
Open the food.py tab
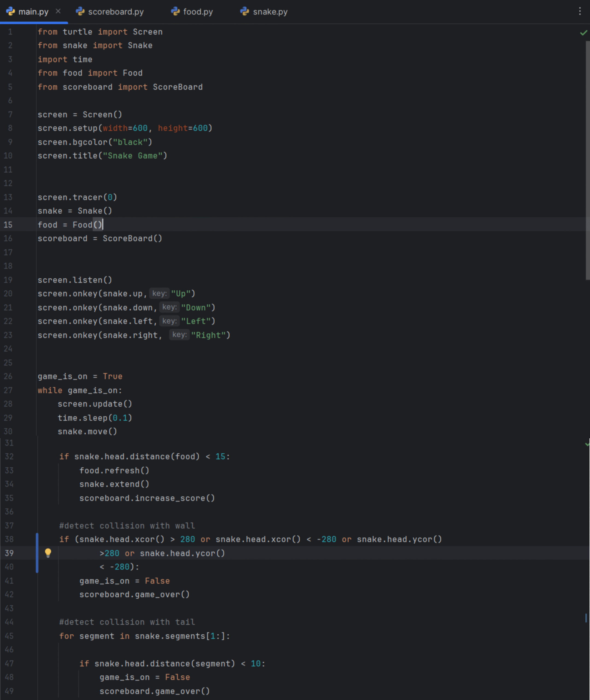(198, 12)
